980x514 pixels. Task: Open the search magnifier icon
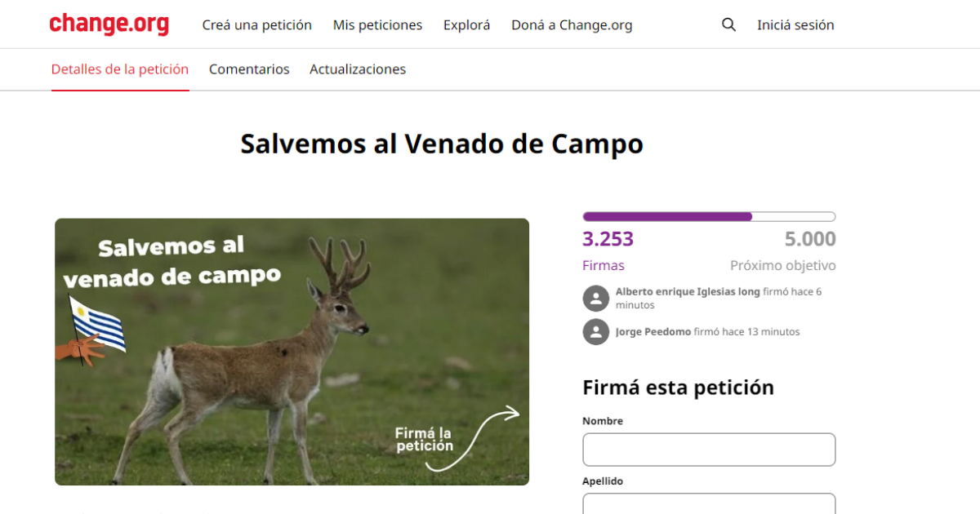[728, 24]
